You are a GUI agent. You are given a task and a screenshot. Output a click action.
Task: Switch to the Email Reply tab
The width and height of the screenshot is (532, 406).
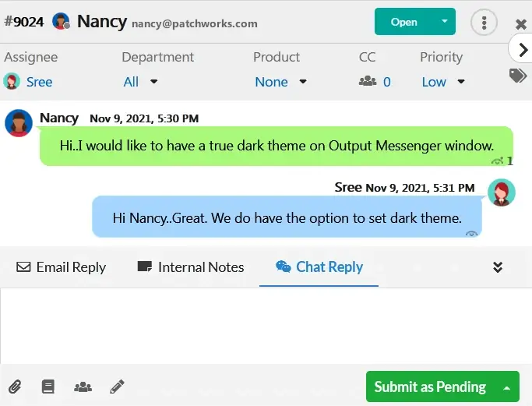(x=62, y=267)
